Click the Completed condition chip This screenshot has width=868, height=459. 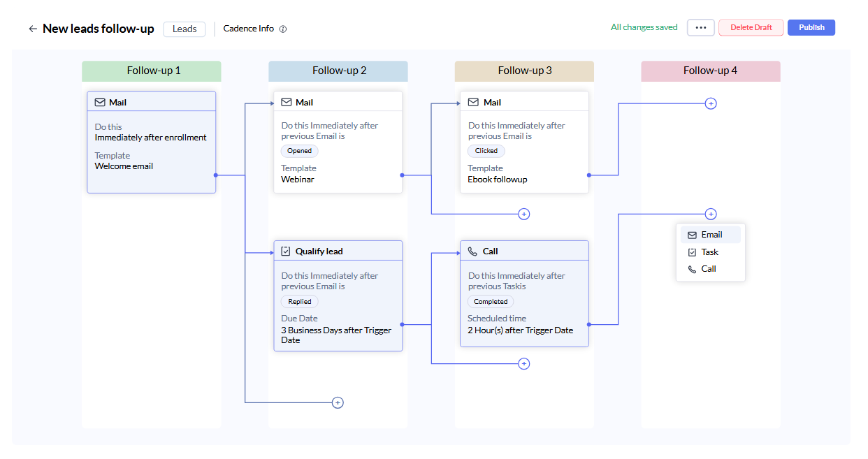pyautogui.click(x=491, y=302)
